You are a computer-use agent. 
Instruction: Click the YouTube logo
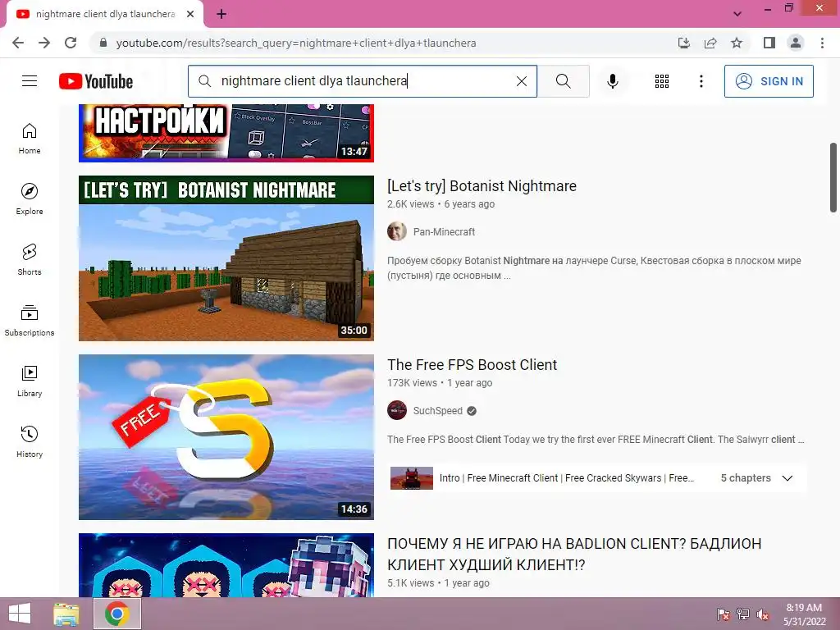tap(96, 81)
